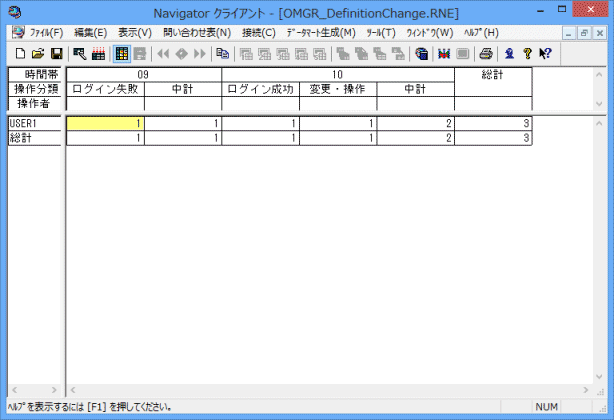Click the globe database toolbar icon
Viewport: 614px width, 420px height.
(421, 54)
